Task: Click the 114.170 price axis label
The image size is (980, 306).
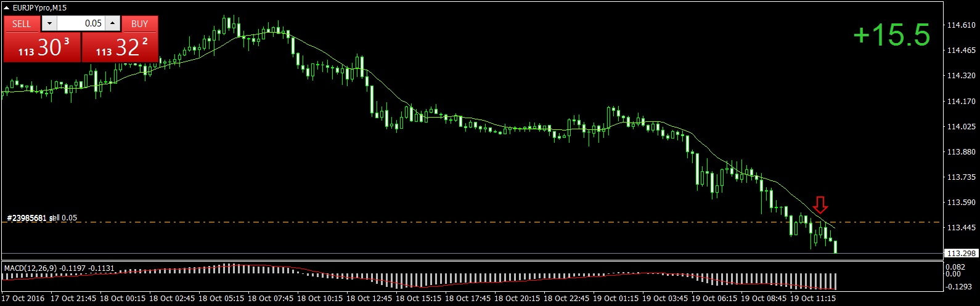Action: coord(962,102)
